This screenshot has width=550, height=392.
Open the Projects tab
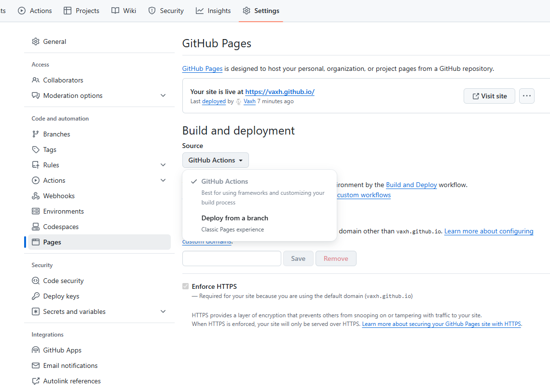click(82, 11)
